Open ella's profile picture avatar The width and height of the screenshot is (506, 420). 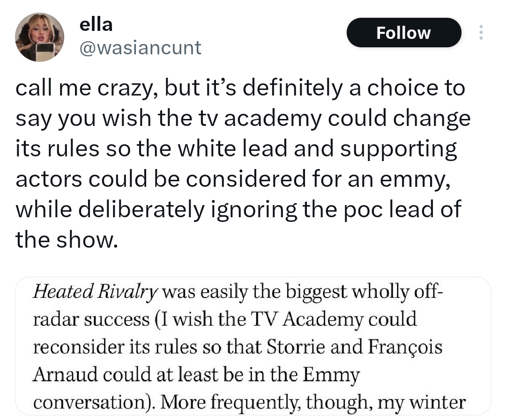[x=39, y=37]
